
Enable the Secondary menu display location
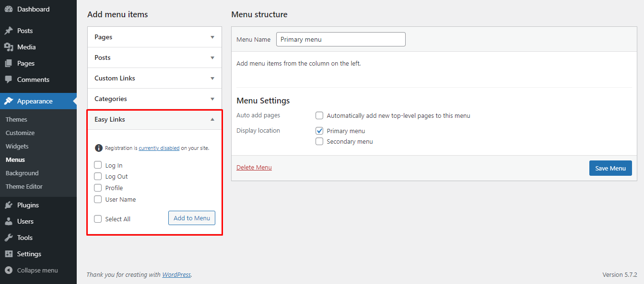319,141
